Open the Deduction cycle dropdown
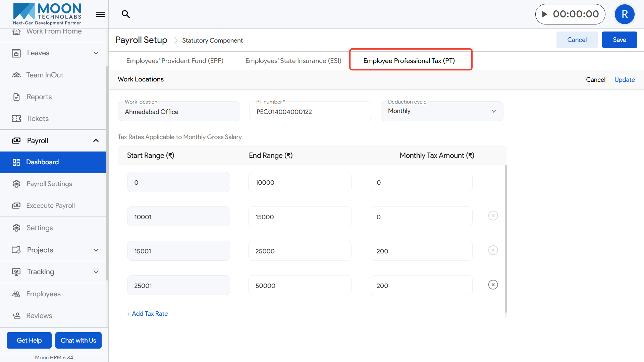644x362 pixels. (x=441, y=111)
